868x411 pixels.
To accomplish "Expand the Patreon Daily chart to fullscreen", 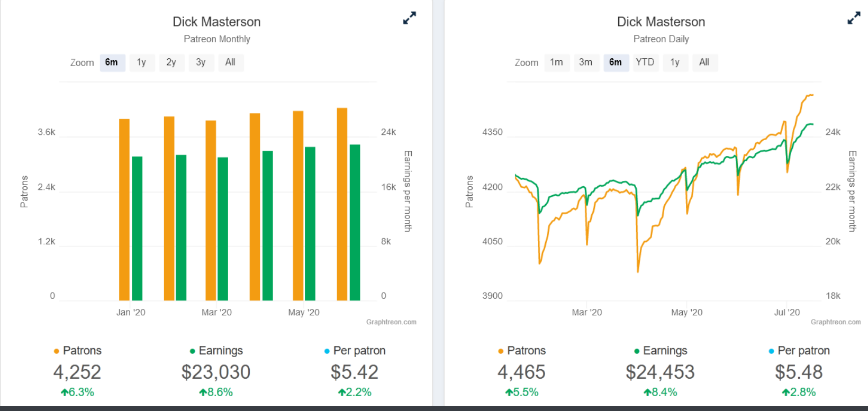I will (x=854, y=18).
